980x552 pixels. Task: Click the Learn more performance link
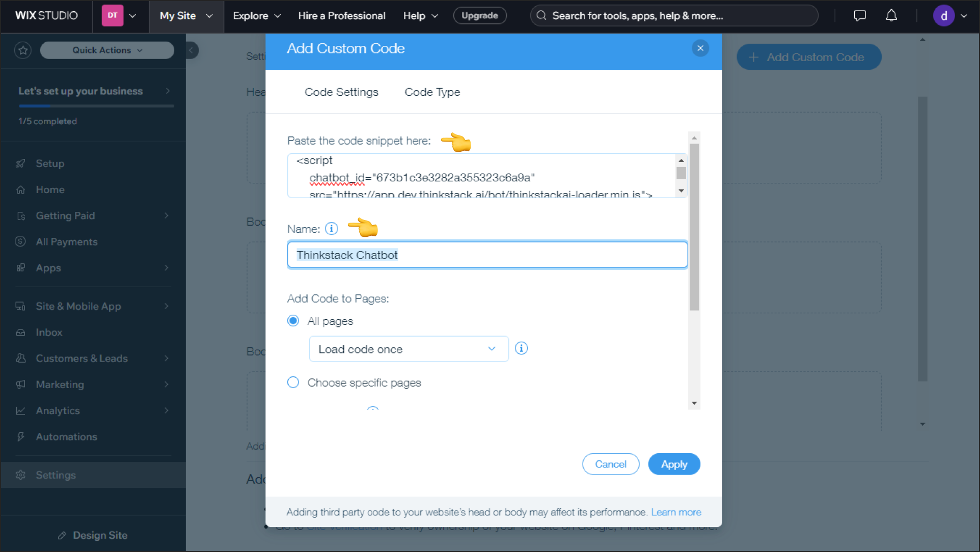[676, 512]
